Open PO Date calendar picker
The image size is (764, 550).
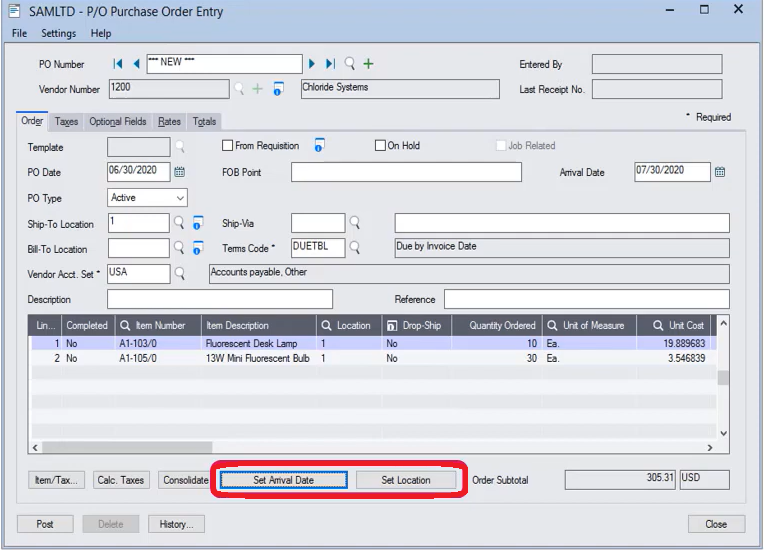[x=180, y=172]
